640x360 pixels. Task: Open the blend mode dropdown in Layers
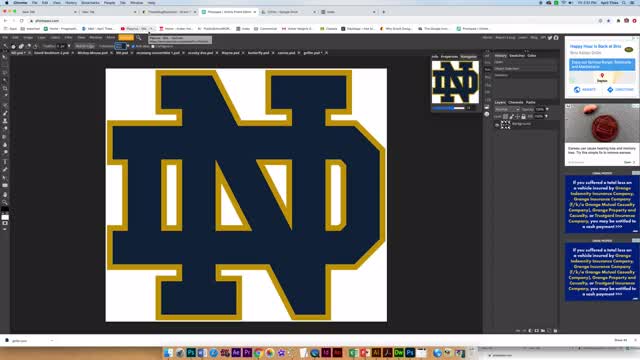(507, 109)
